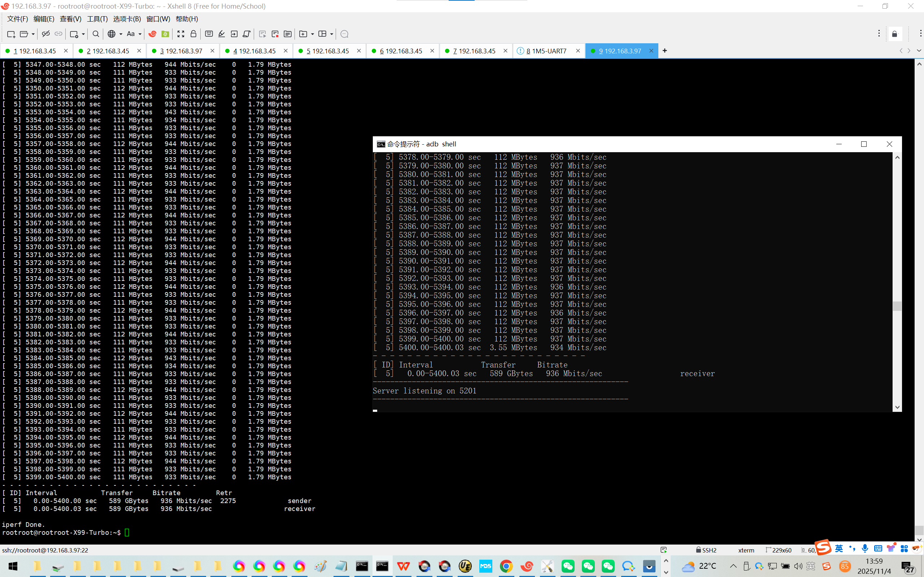
Task: Expand the layout panes dropdown arrow
Action: tap(331, 34)
